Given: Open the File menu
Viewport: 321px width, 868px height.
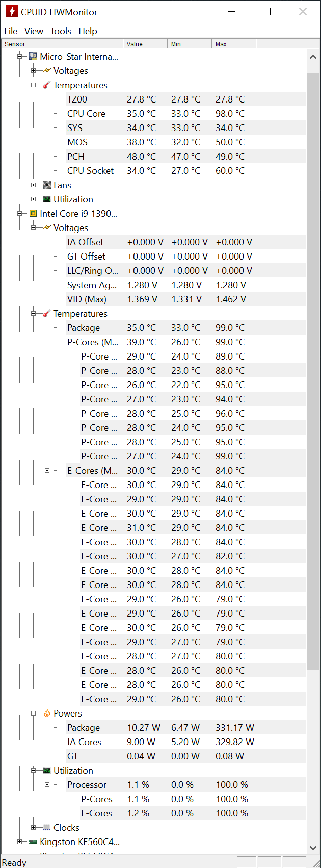Looking at the screenshot, I should coord(11,31).
